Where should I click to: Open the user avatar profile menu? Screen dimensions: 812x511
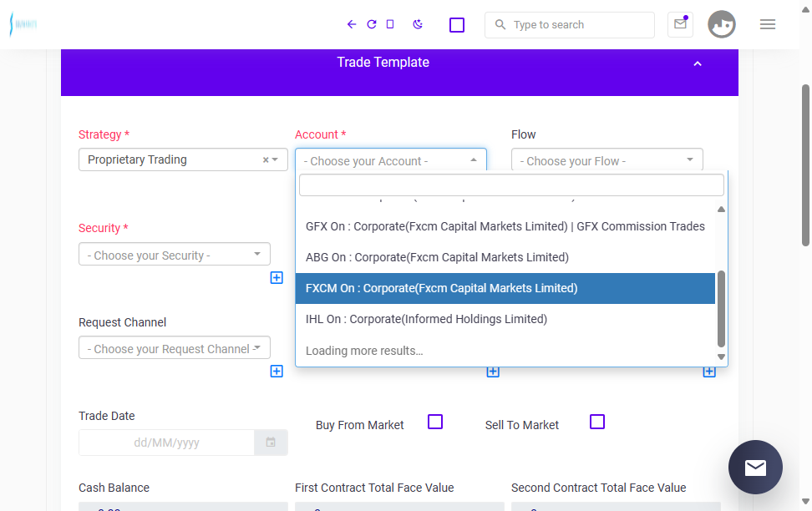pyautogui.click(x=722, y=24)
